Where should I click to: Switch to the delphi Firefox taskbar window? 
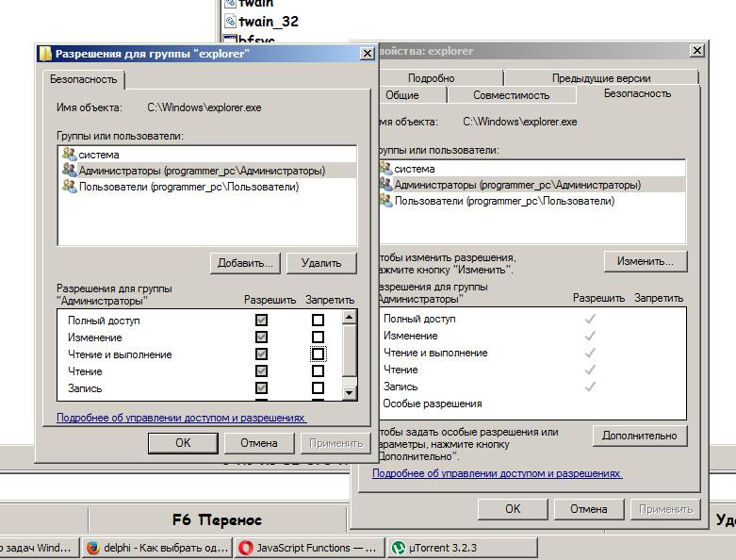coord(157,548)
